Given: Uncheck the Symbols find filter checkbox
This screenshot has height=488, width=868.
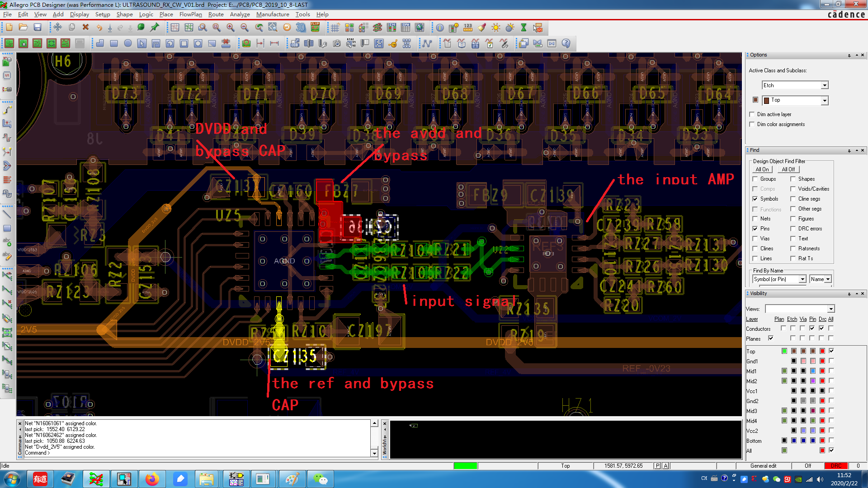Looking at the screenshot, I should tap(755, 199).
